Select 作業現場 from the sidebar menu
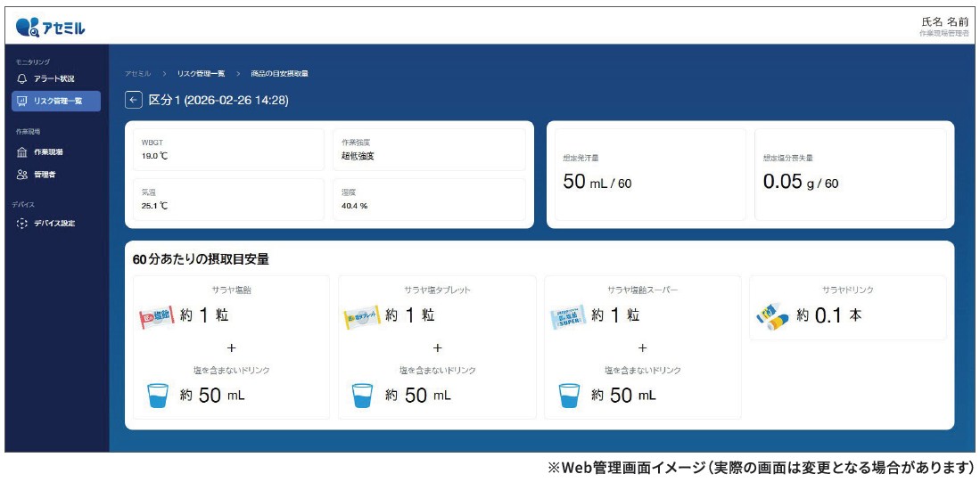 tap(48, 152)
